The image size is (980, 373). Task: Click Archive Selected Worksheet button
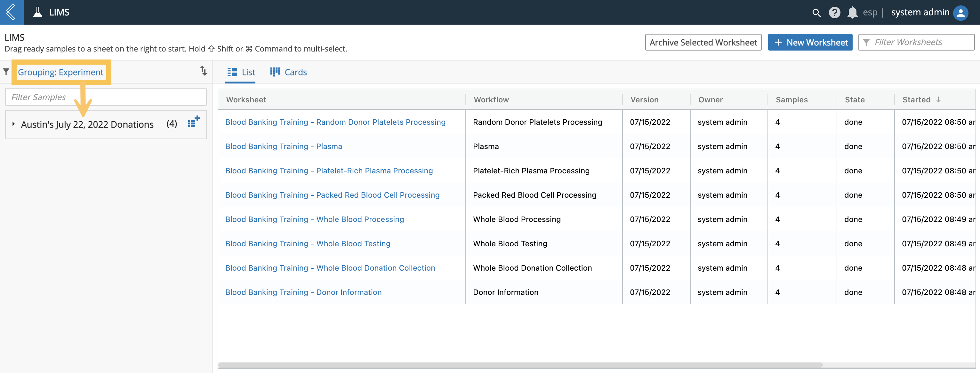coord(703,42)
